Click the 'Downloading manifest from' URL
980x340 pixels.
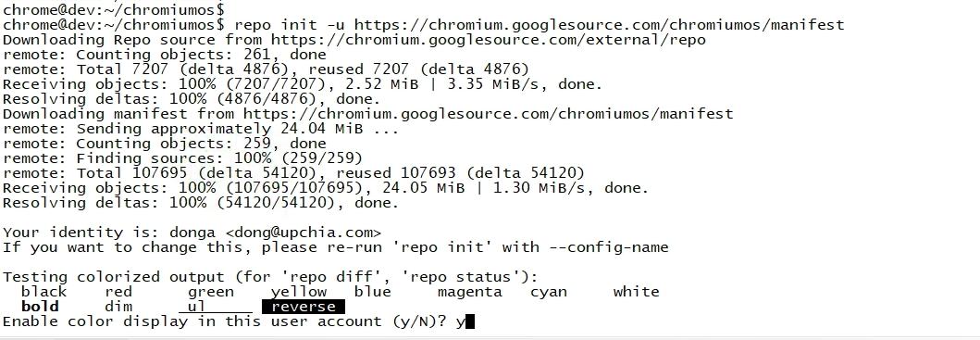[x=488, y=114]
